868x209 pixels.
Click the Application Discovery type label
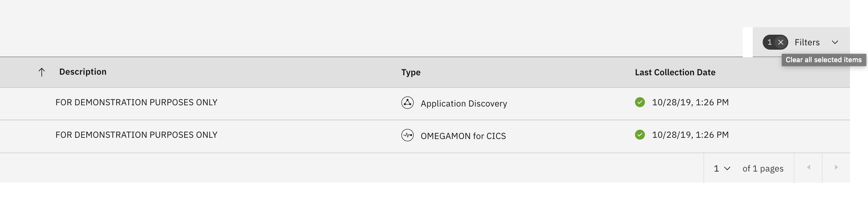464,103
